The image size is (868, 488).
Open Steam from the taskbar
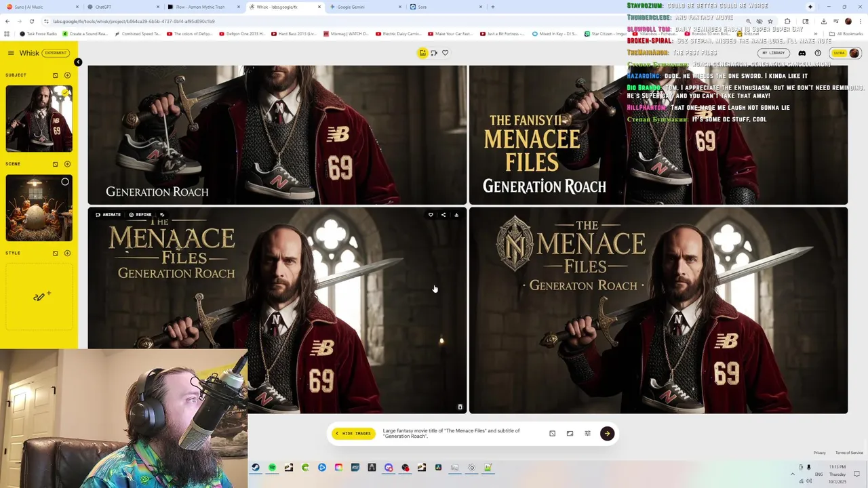(x=256, y=468)
